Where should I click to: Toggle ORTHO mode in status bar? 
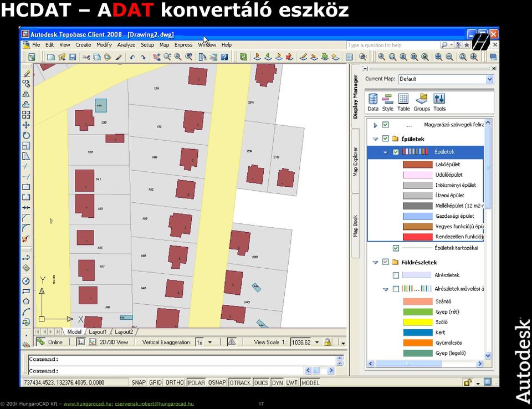[x=175, y=382]
